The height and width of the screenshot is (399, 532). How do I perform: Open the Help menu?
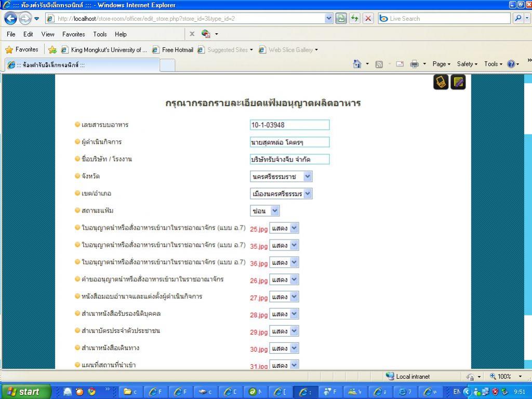point(121,34)
